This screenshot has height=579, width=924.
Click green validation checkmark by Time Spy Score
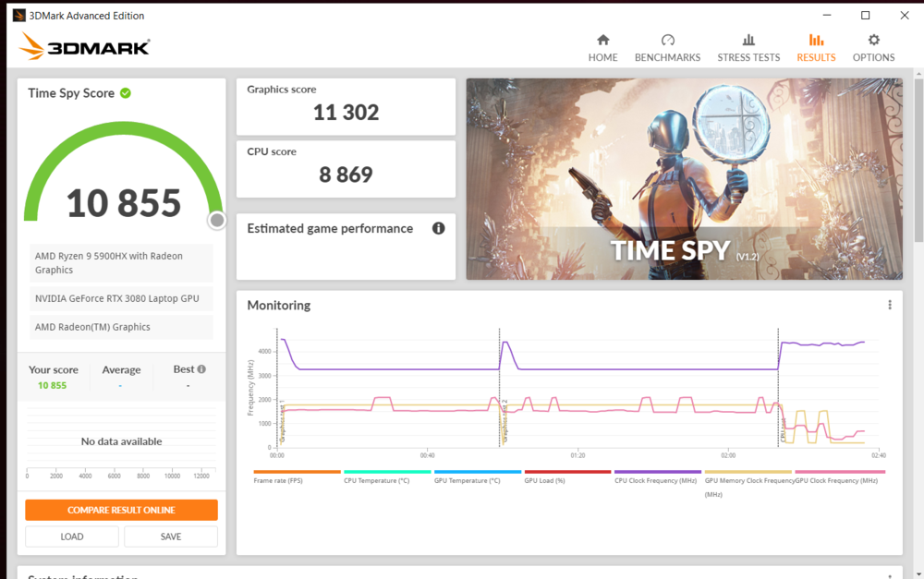pyautogui.click(x=126, y=93)
